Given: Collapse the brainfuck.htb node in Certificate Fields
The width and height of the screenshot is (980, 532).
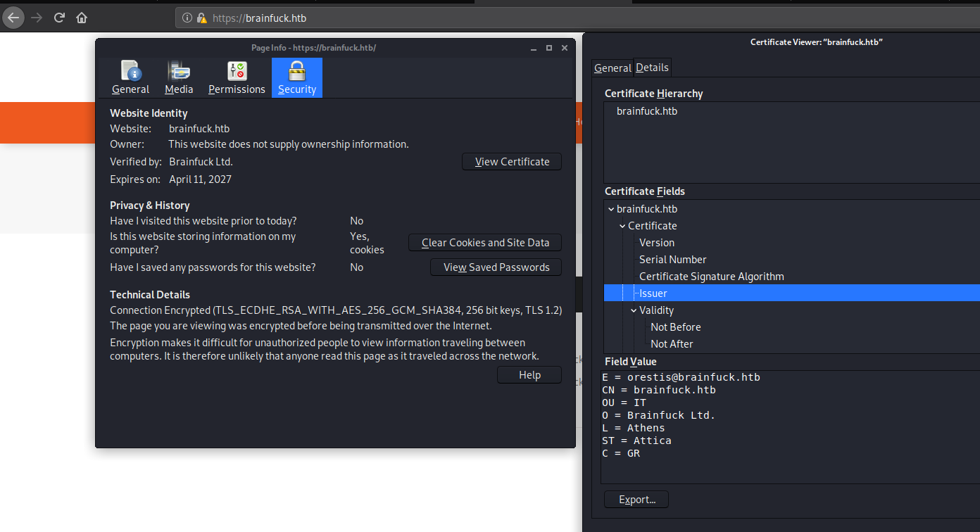Looking at the screenshot, I should pyautogui.click(x=610, y=209).
